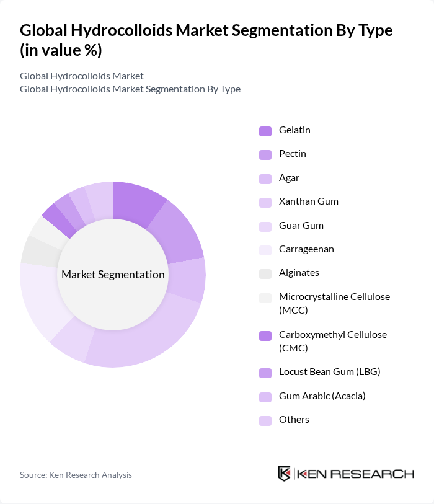Click the Gelatin legend color swatch
The height and width of the screenshot is (504, 434).
coord(265,131)
